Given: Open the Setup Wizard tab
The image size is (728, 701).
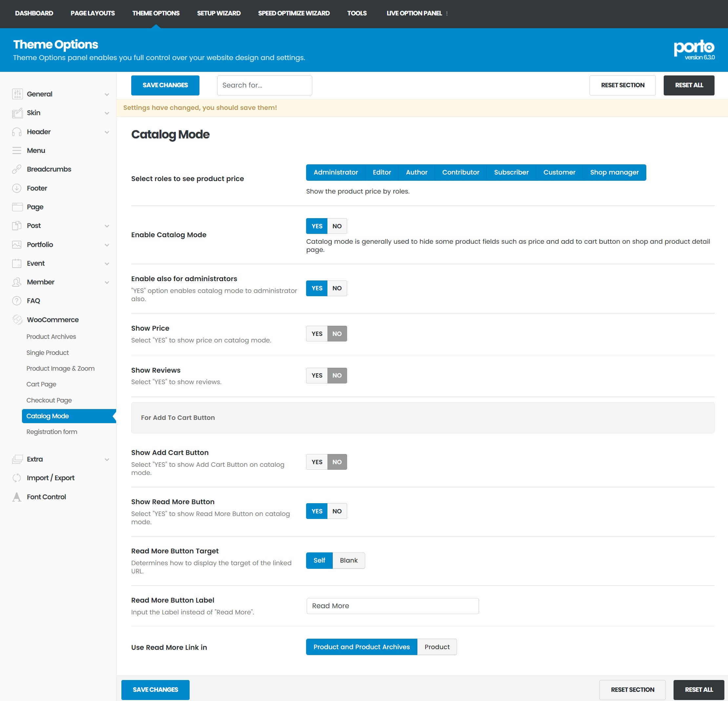Looking at the screenshot, I should [x=218, y=13].
